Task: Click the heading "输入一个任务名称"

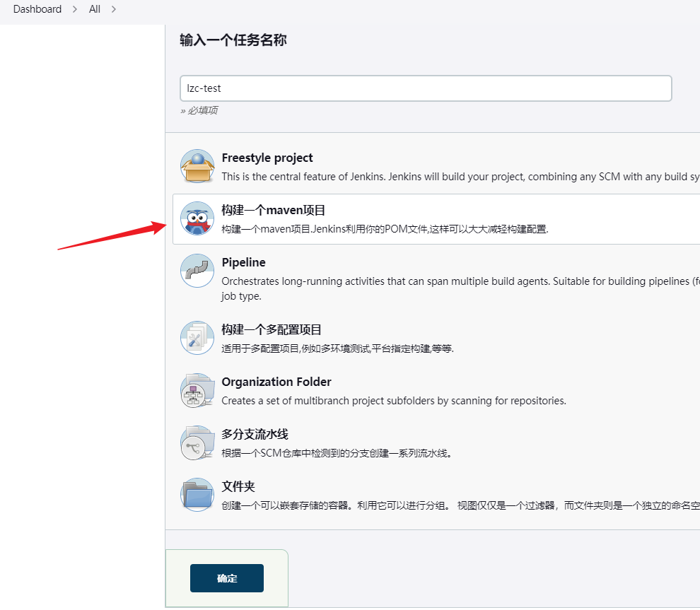Action: [x=233, y=40]
